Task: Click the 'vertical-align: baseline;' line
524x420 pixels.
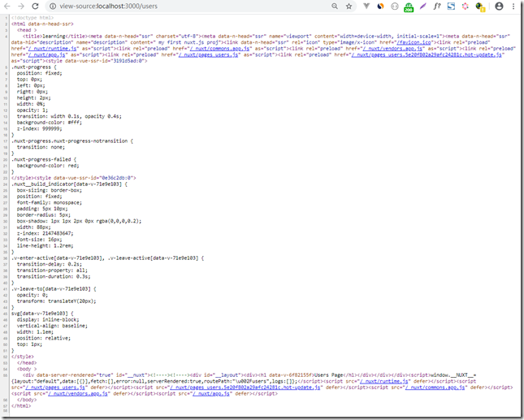Action: [52, 326]
